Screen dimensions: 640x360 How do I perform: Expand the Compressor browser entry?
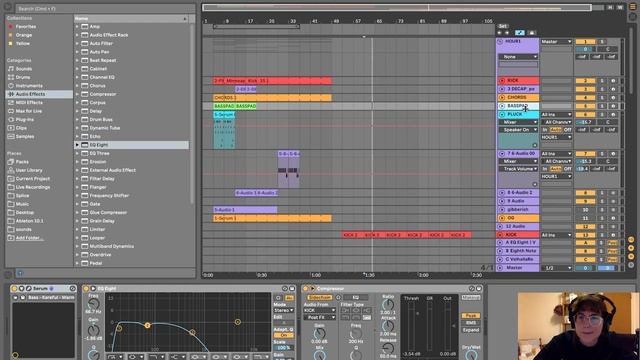pos(77,94)
